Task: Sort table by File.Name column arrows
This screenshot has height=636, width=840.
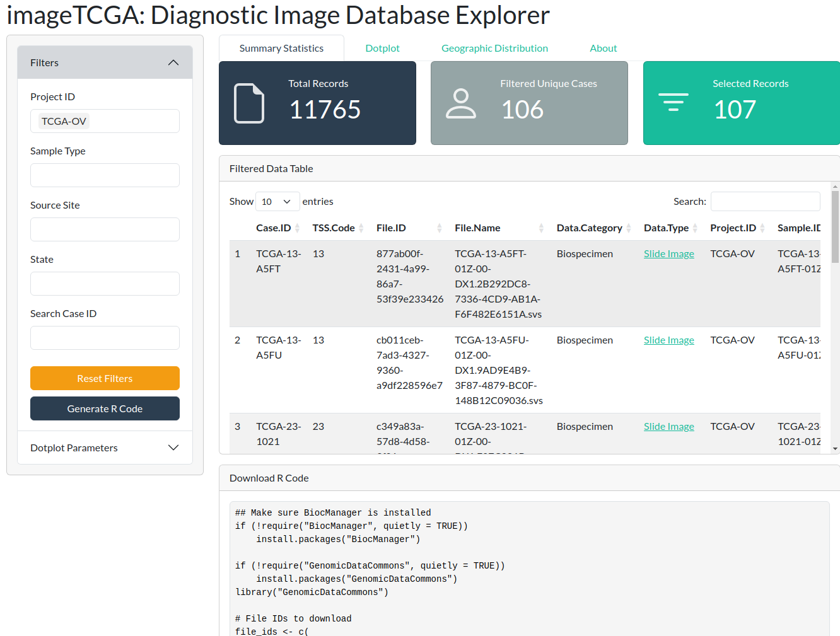Action: click(x=541, y=228)
